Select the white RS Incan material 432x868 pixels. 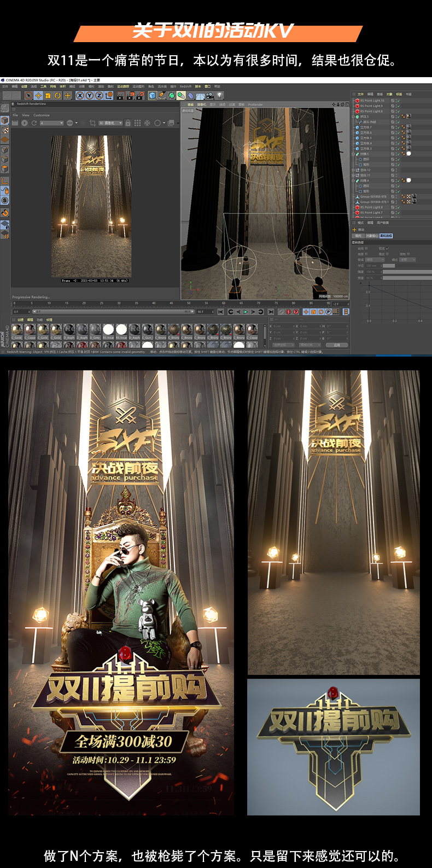coord(109,330)
